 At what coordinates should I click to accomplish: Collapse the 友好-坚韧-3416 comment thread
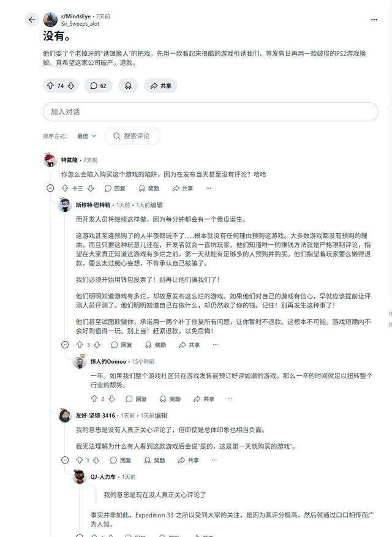pyautogui.click(x=65, y=460)
